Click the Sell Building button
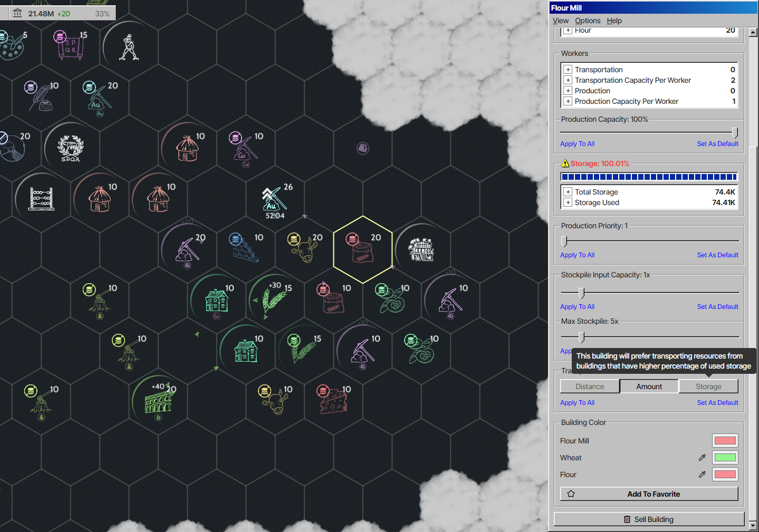The image size is (759, 532). coord(649,519)
